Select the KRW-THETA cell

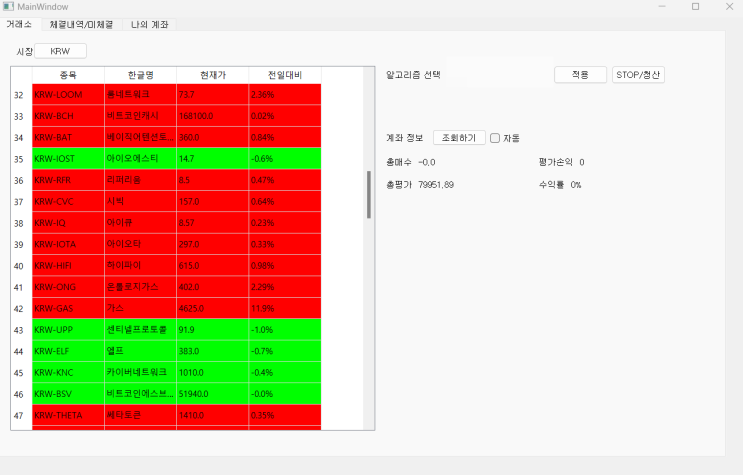tap(68, 415)
